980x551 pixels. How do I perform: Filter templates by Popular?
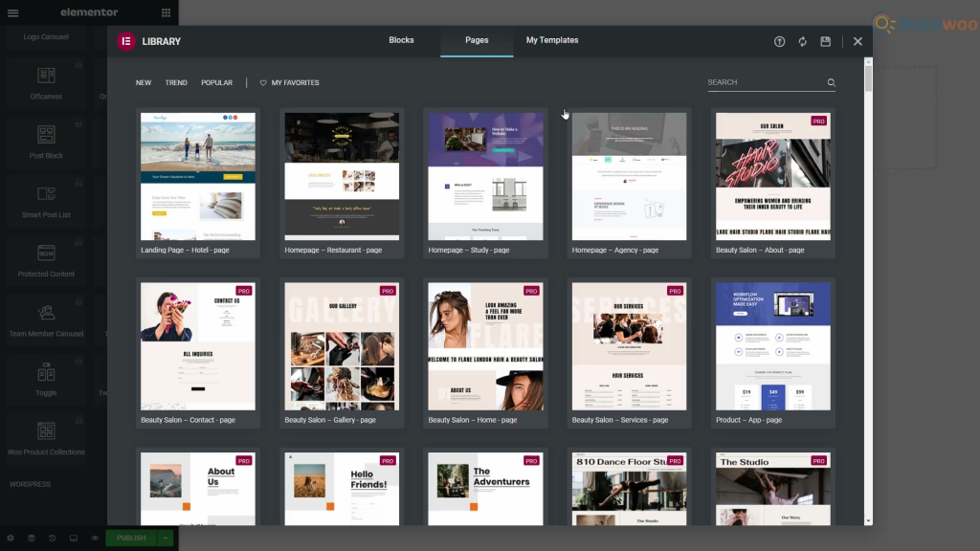coord(217,82)
